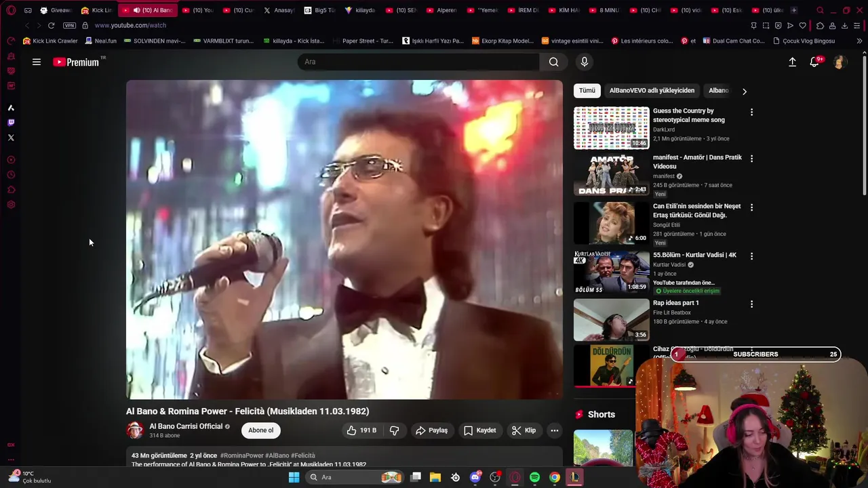This screenshot has width=868, height=488.
Task: Open options for Guess the Country video
Action: (x=751, y=112)
